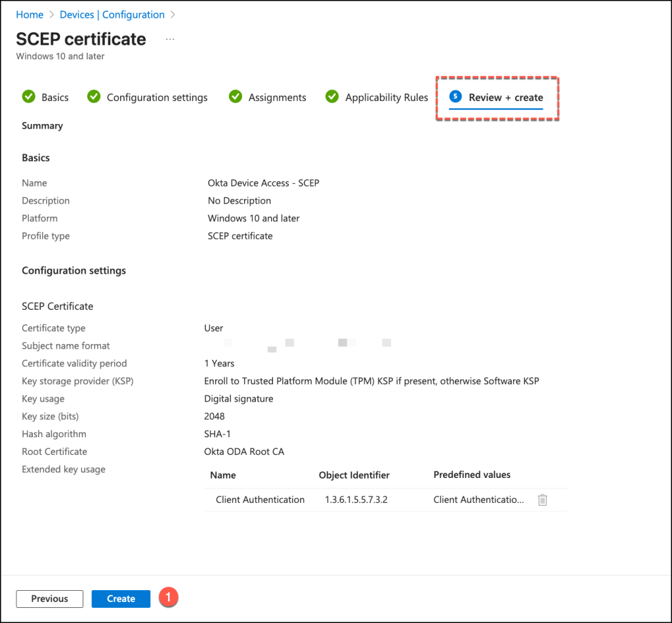Go to the Assignments tab
The image size is (672, 623).
pos(277,97)
